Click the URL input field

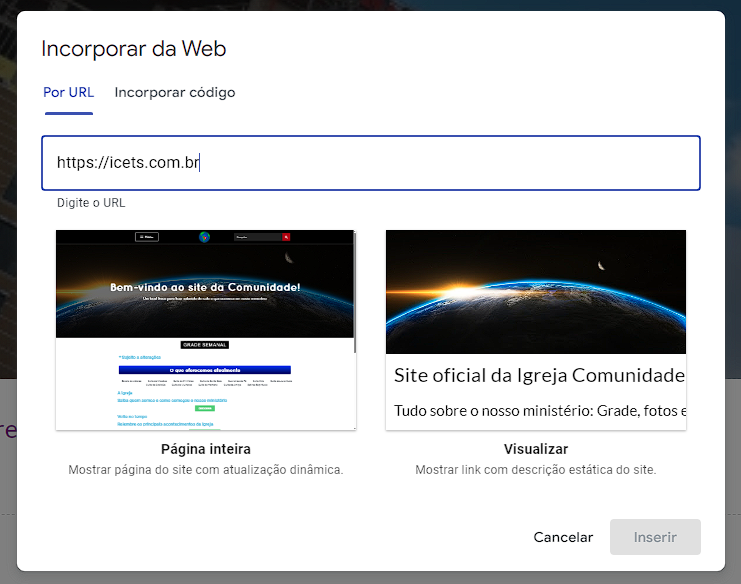[370, 163]
